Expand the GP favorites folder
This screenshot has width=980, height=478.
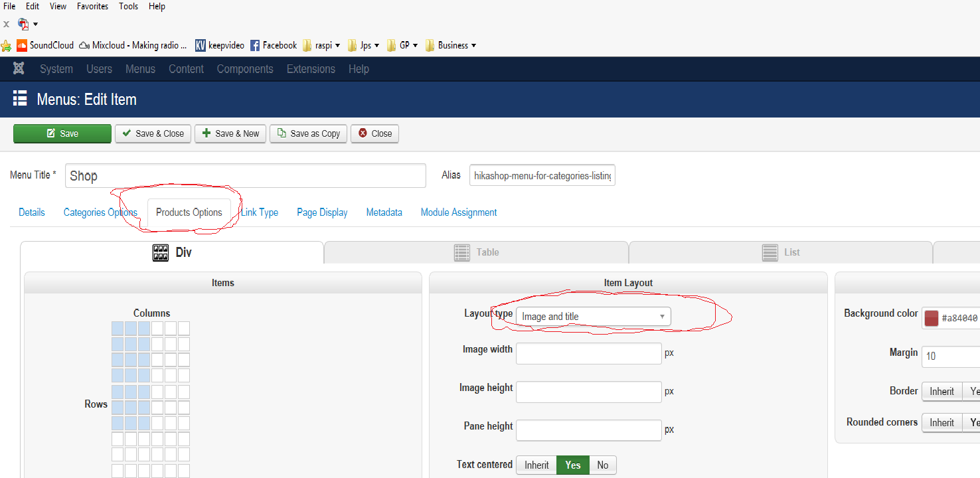[x=402, y=45]
